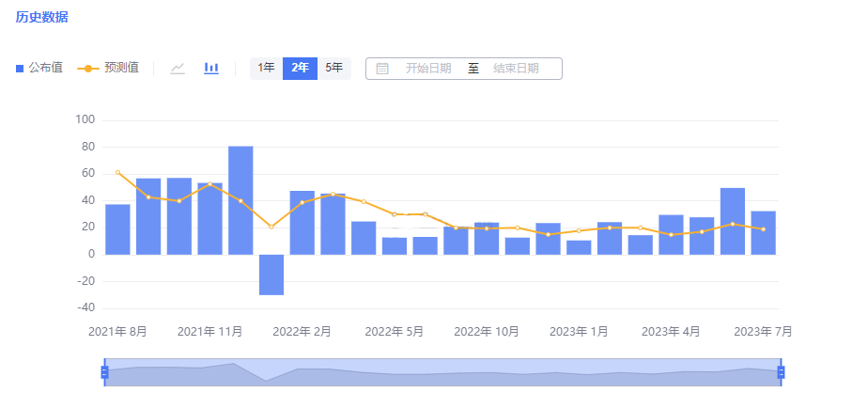The width and height of the screenshot is (868, 393).
Task: Switch to bar chart view icon
Action: pos(211,68)
